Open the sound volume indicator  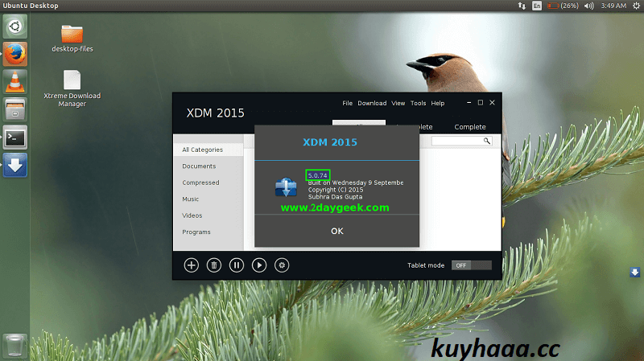coord(589,6)
